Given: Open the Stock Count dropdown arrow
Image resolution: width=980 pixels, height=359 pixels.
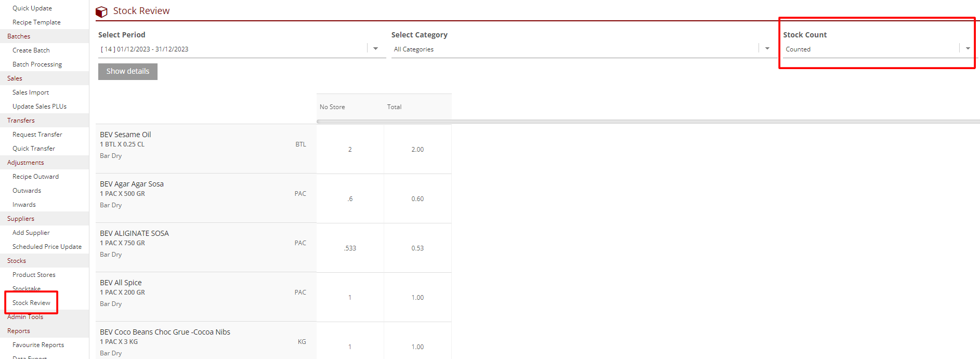Looking at the screenshot, I should pos(968,49).
